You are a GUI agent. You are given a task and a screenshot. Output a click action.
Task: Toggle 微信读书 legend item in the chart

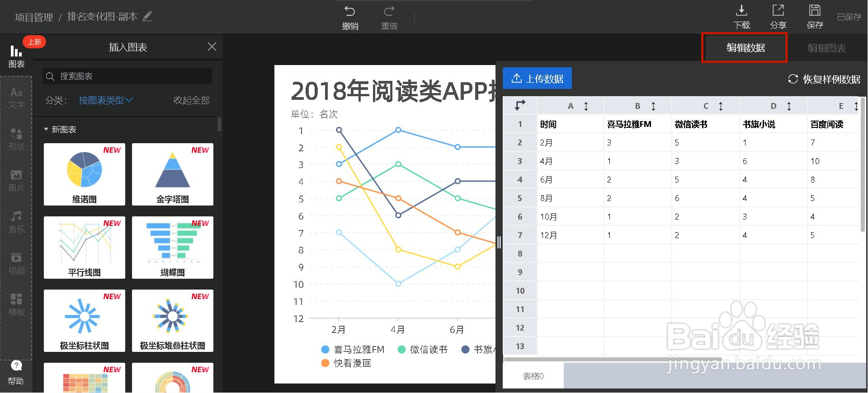[422, 349]
